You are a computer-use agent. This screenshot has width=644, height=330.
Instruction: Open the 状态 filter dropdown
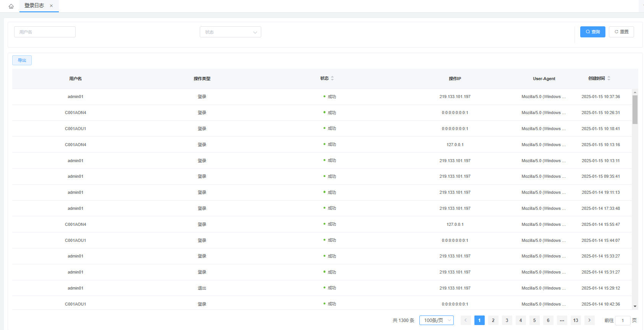(230, 32)
